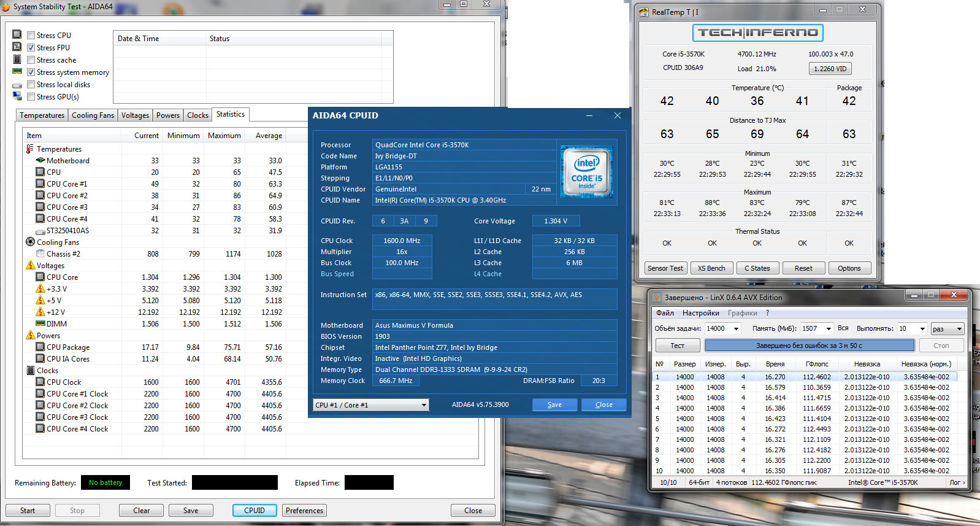The image size is (980, 526).
Task: Click the Intel Core i5 logo badge
Action: (x=587, y=172)
